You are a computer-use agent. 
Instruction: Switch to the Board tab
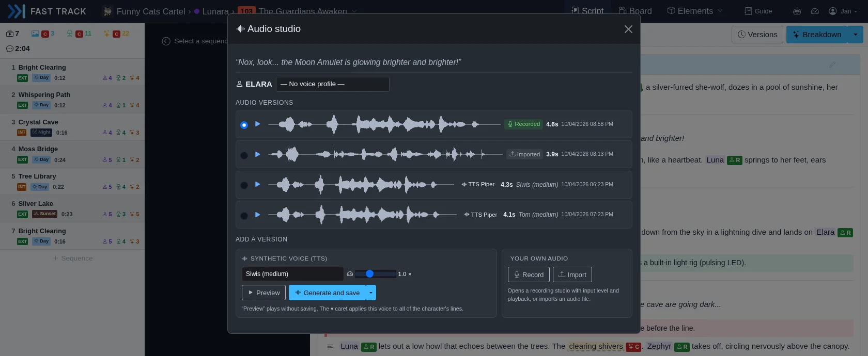[635, 11]
